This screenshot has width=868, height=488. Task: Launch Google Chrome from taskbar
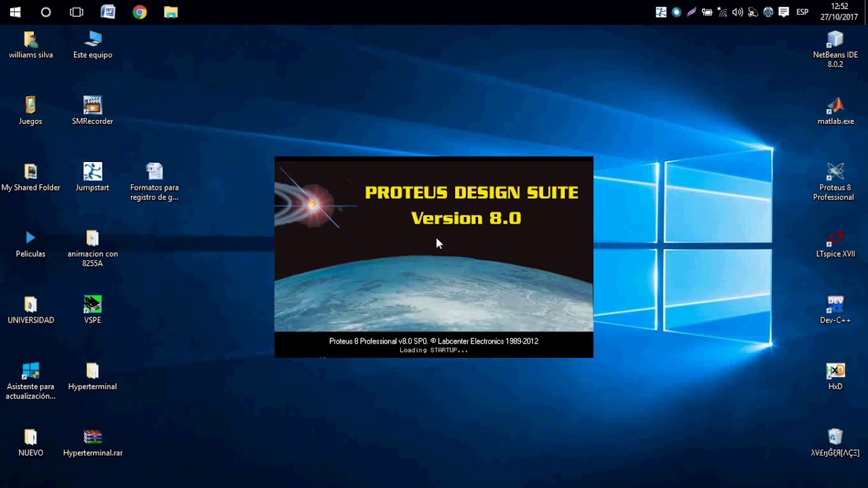pos(140,12)
